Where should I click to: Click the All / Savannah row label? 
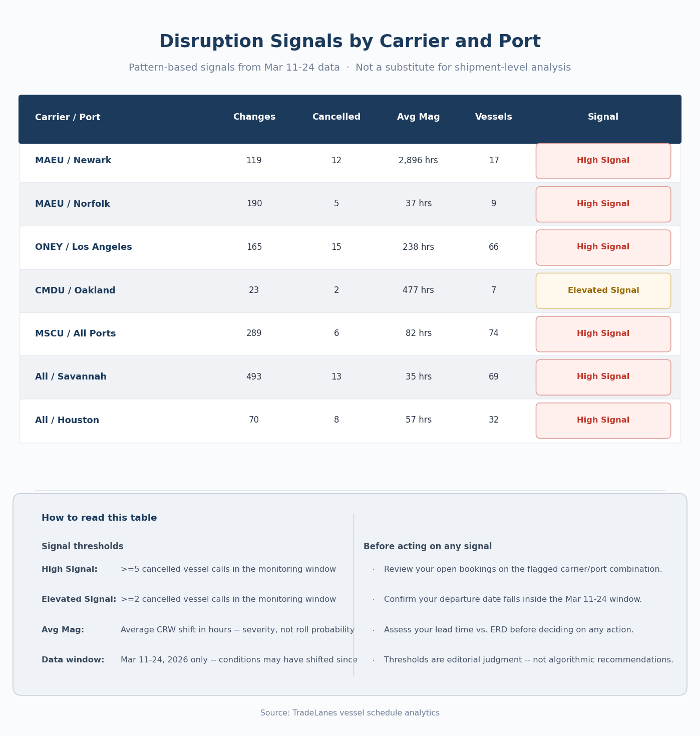71,377
